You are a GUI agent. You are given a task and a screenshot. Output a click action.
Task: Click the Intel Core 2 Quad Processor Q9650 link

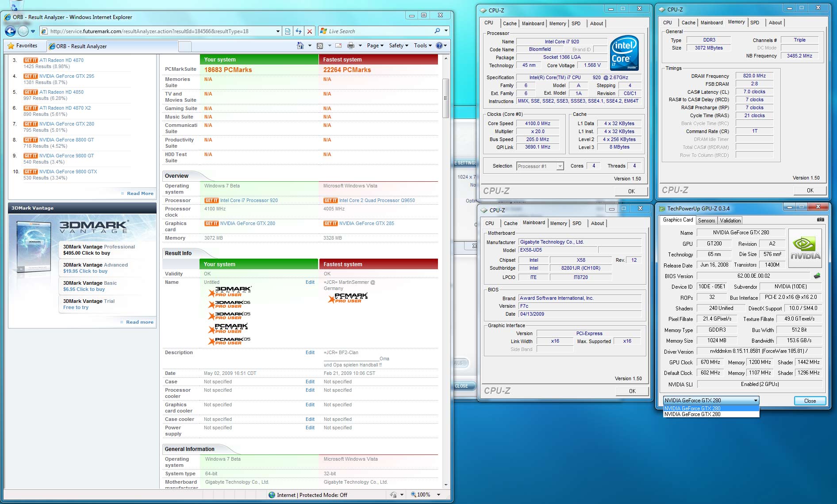[x=377, y=200]
